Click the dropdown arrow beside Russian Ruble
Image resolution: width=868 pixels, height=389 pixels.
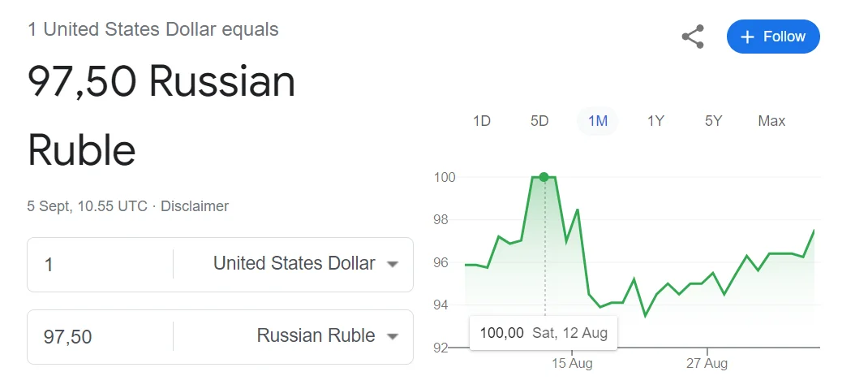[x=393, y=336]
